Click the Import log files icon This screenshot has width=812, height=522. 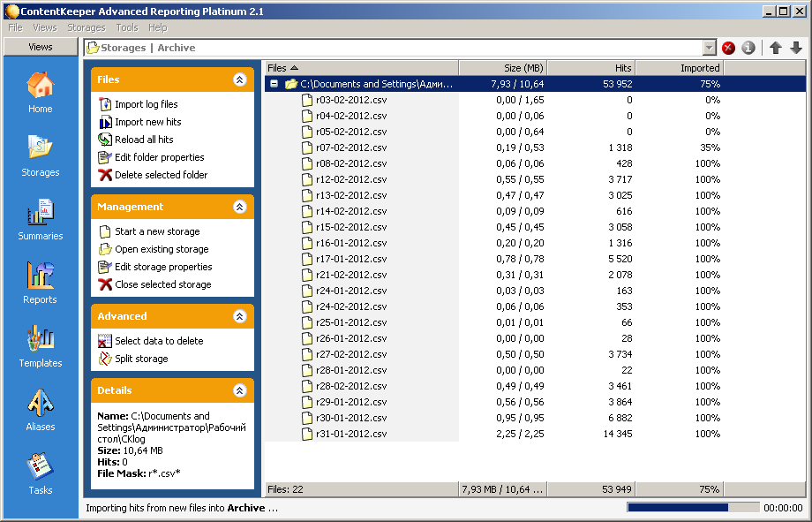(x=105, y=104)
